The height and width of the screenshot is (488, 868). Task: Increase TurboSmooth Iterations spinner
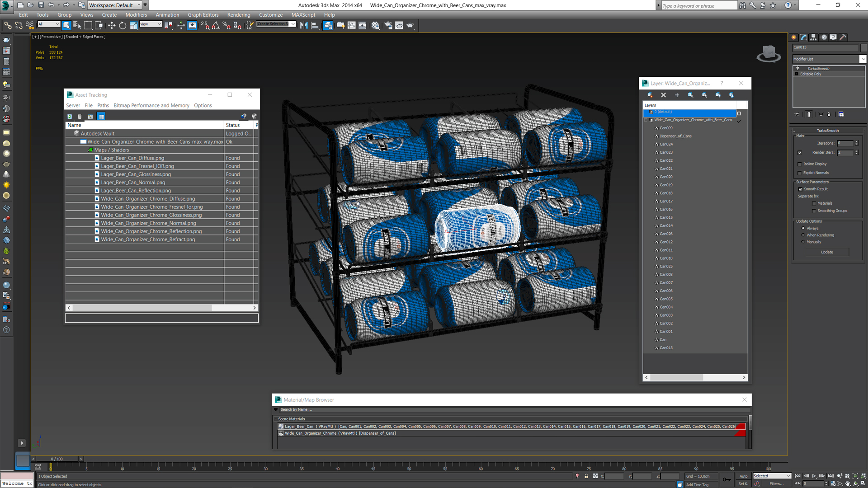[x=856, y=142]
